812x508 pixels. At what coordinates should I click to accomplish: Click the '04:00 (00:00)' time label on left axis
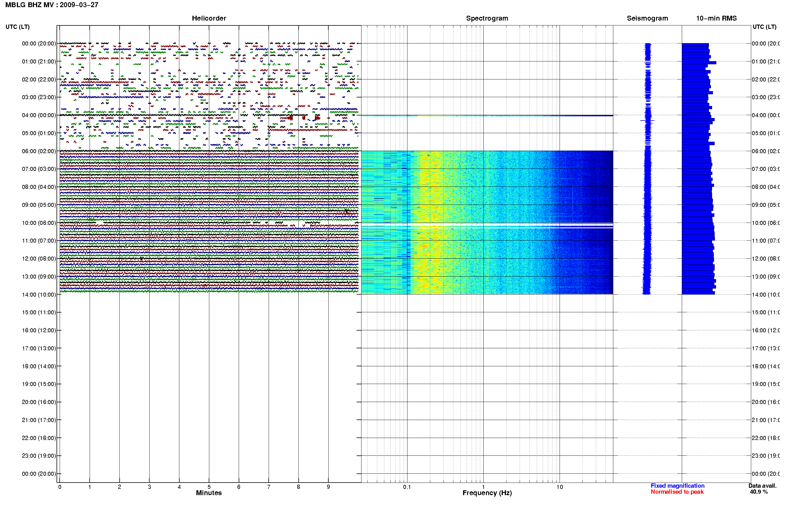pyautogui.click(x=39, y=115)
